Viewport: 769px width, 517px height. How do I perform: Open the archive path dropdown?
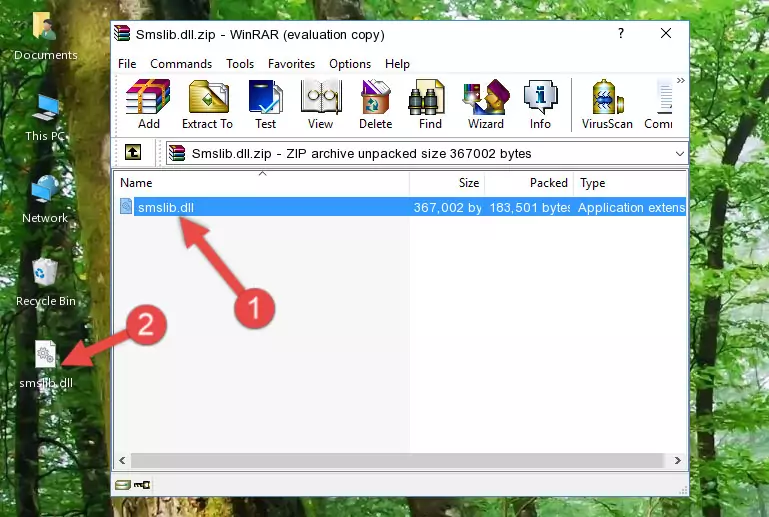(679, 154)
